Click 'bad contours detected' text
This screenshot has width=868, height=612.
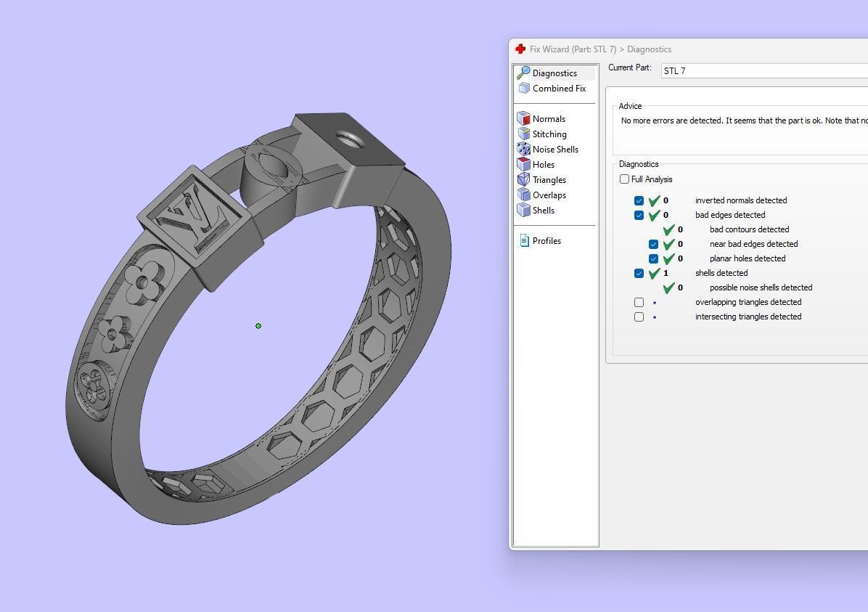pyautogui.click(x=749, y=229)
